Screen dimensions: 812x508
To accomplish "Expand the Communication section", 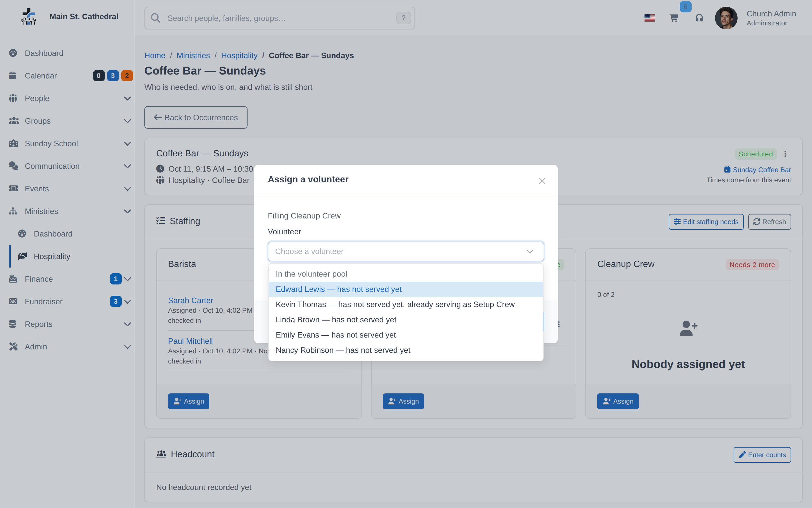I will [127, 166].
